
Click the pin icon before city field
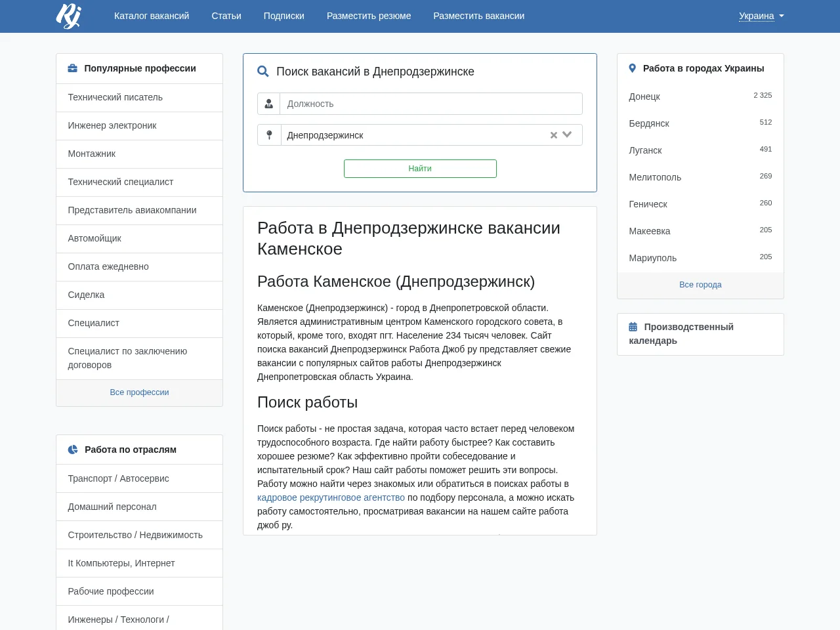(x=269, y=135)
